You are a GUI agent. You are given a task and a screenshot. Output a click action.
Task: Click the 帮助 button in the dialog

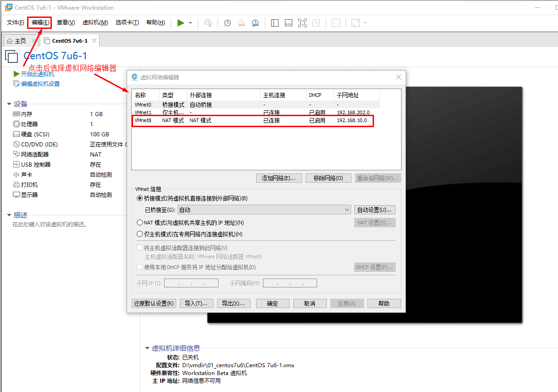[384, 303]
